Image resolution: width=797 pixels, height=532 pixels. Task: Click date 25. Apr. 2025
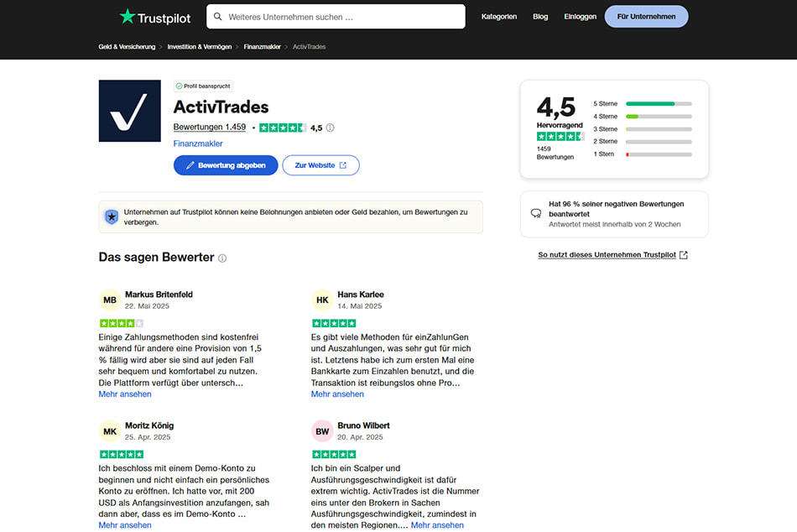click(x=148, y=437)
